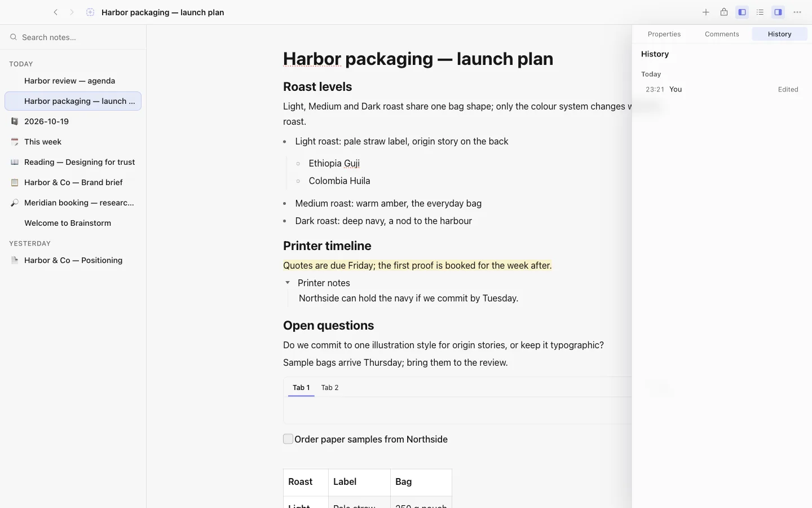Toggle the left sidebar panel icon
This screenshot has height=508, width=812.
point(742,12)
